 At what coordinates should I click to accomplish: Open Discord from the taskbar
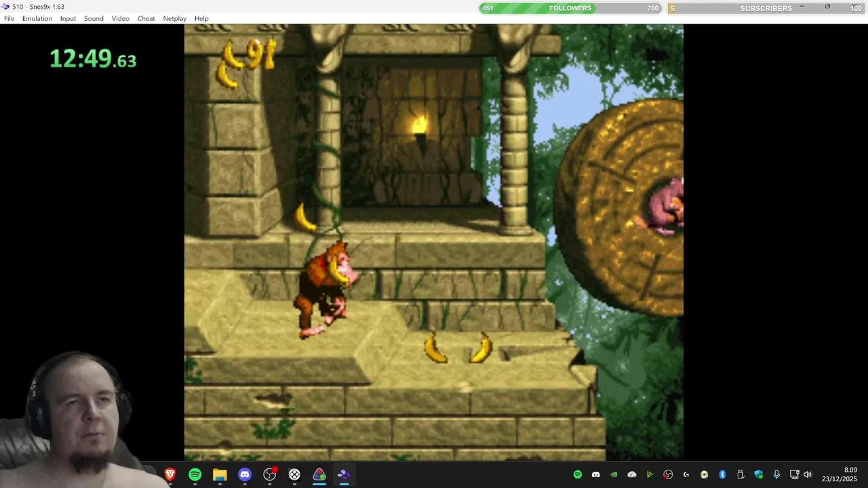tap(245, 474)
